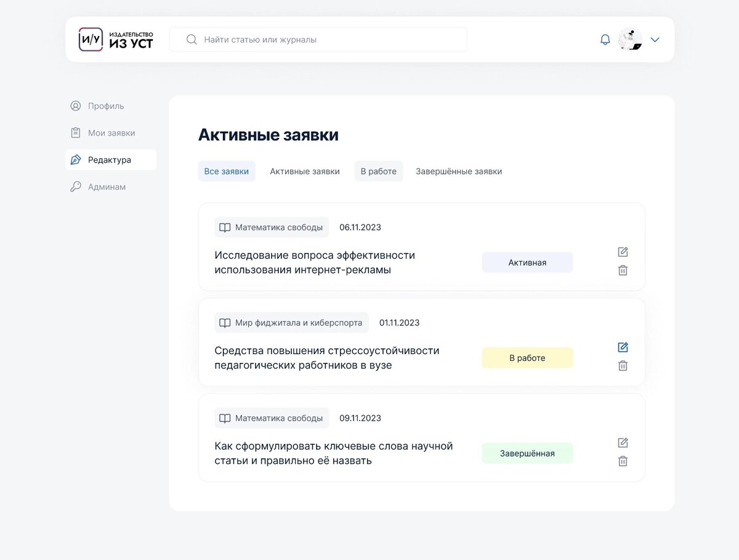
Task: Click the notification bell icon
Action: click(605, 39)
